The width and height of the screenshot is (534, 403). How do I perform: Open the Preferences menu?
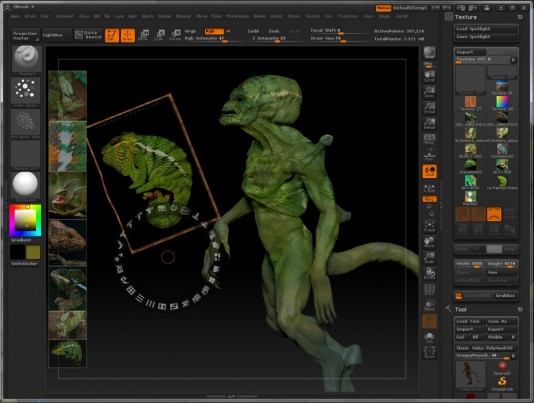237,16
